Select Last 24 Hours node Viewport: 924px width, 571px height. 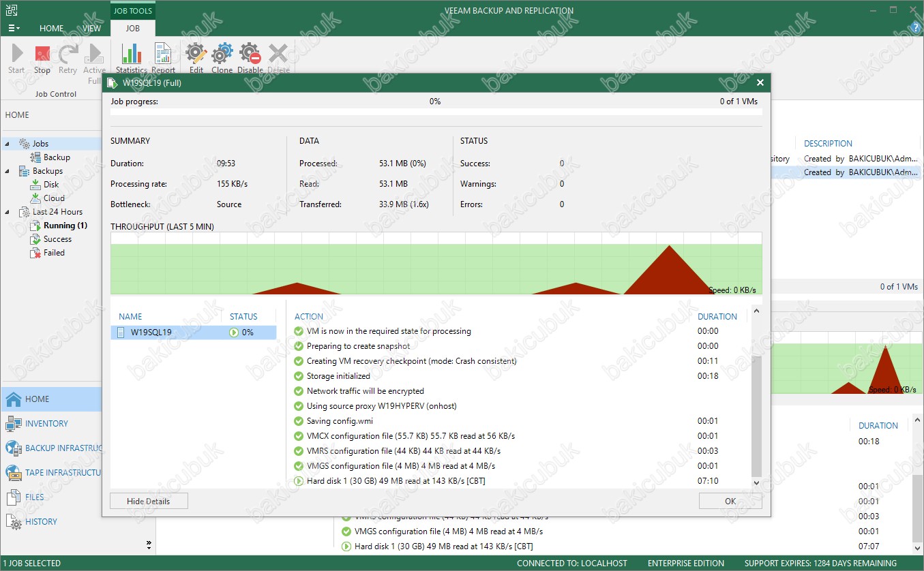[x=57, y=212]
